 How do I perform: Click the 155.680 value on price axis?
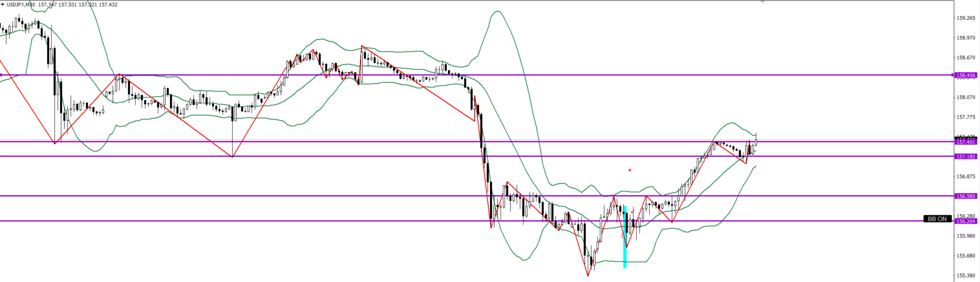[x=966, y=256]
